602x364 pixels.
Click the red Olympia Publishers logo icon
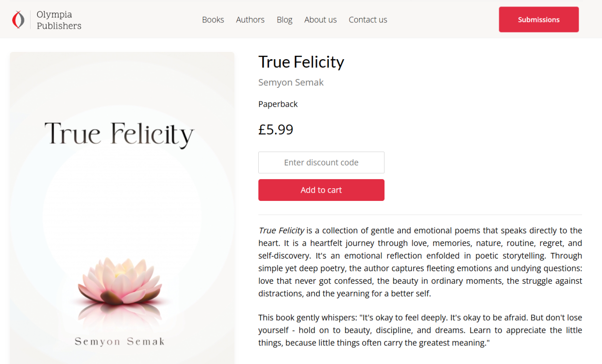[18, 20]
